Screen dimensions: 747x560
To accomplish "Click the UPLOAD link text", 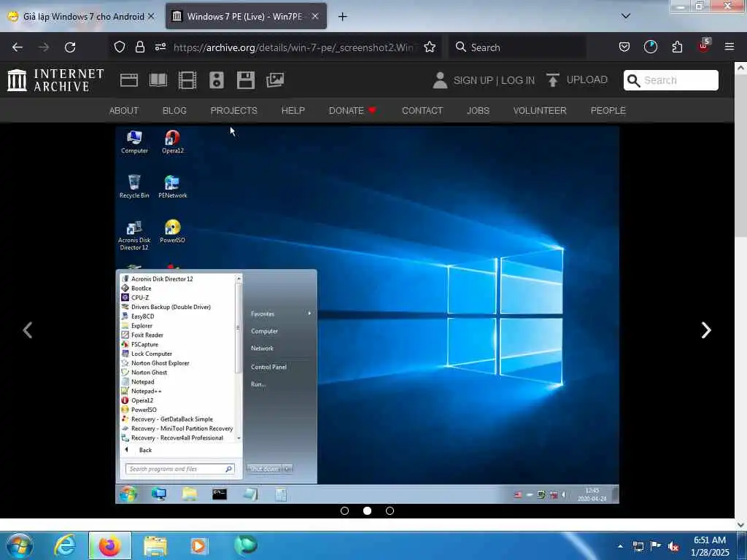I will [x=587, y=80].
